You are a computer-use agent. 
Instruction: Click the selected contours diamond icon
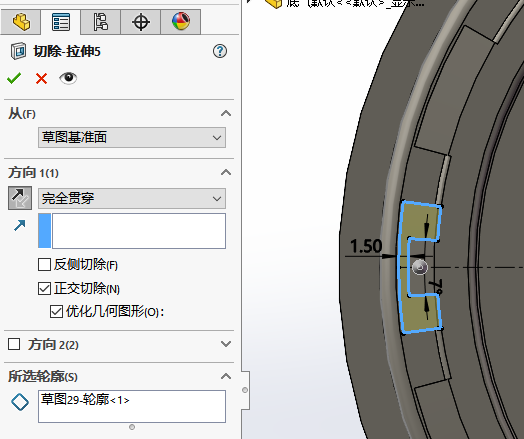tap(20, 402)
